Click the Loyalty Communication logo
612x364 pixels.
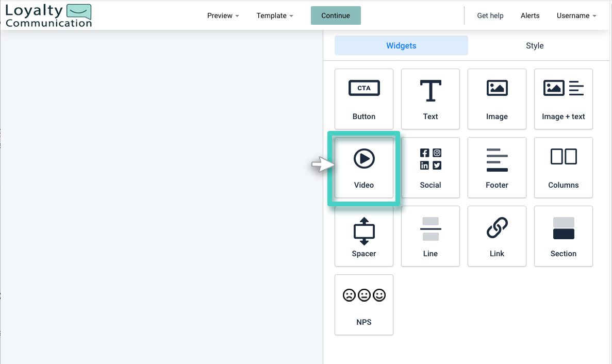click(x=48, y=15)
